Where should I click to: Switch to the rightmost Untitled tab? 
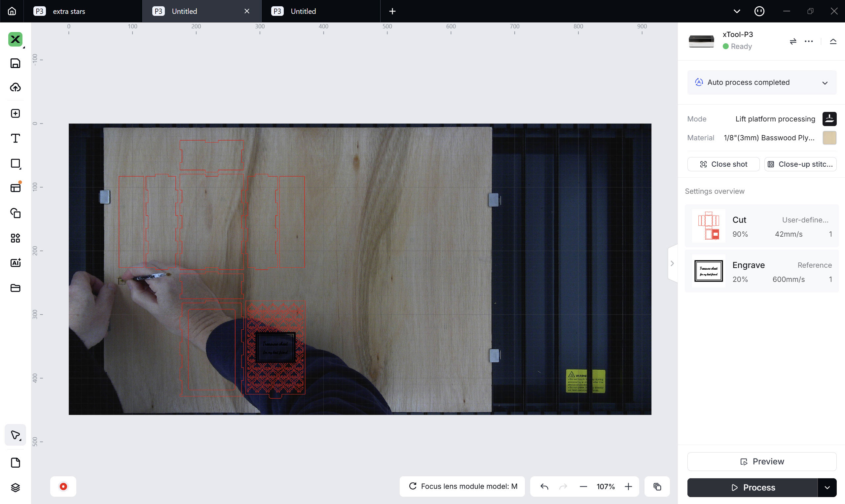point(303,11)
